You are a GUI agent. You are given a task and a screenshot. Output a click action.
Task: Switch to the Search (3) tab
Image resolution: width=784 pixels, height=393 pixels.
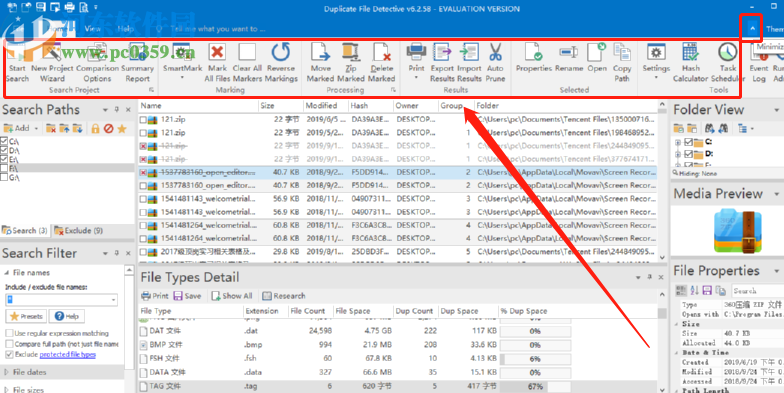click(25, 230)
